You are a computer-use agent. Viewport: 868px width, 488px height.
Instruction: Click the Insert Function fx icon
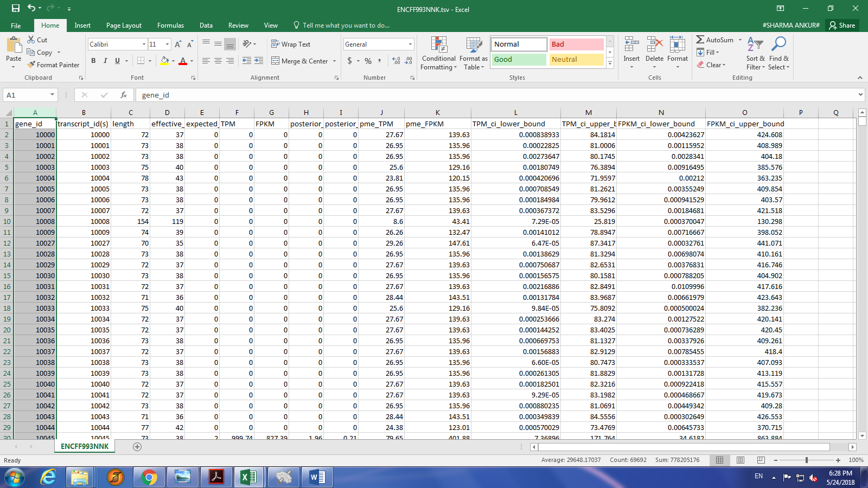pyautogui.click(x=124, y=95)
